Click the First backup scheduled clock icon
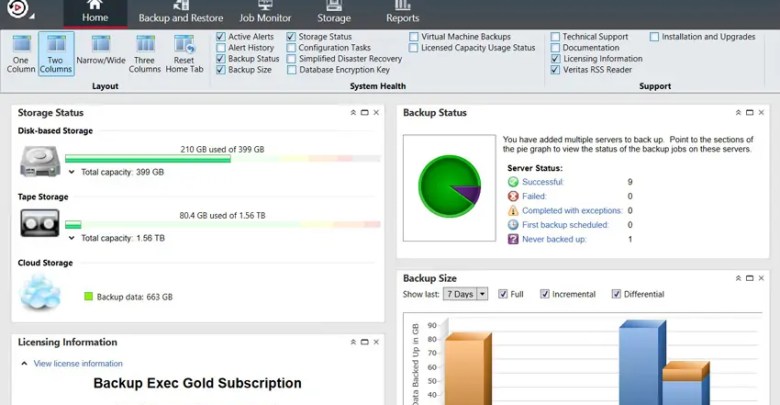Image resolution: width=780 pixels, height=405 pixels. [x=513, y=225]
